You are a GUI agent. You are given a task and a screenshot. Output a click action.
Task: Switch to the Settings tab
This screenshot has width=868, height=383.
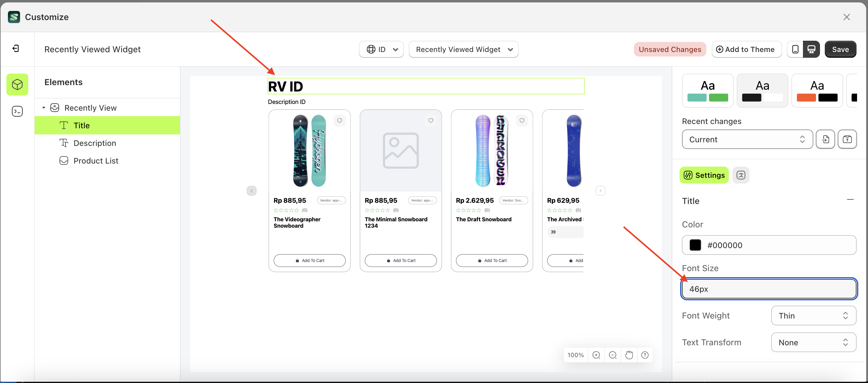(x=704, y=175)
